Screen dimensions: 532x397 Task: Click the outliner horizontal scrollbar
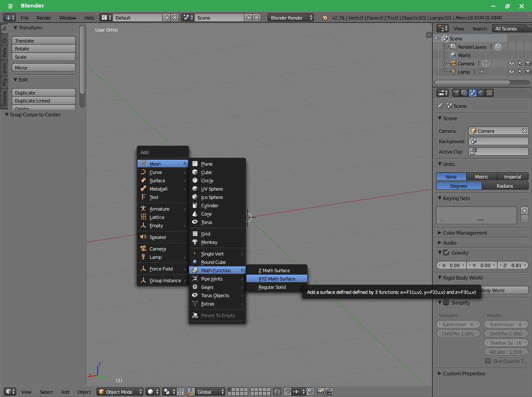472,82
